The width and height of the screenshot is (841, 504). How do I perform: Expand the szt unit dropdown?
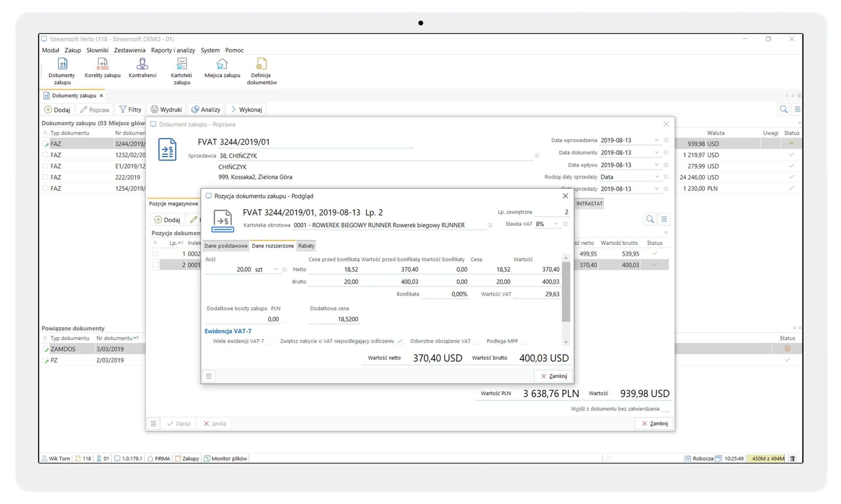pyautogui.click(x=275, y=269)
